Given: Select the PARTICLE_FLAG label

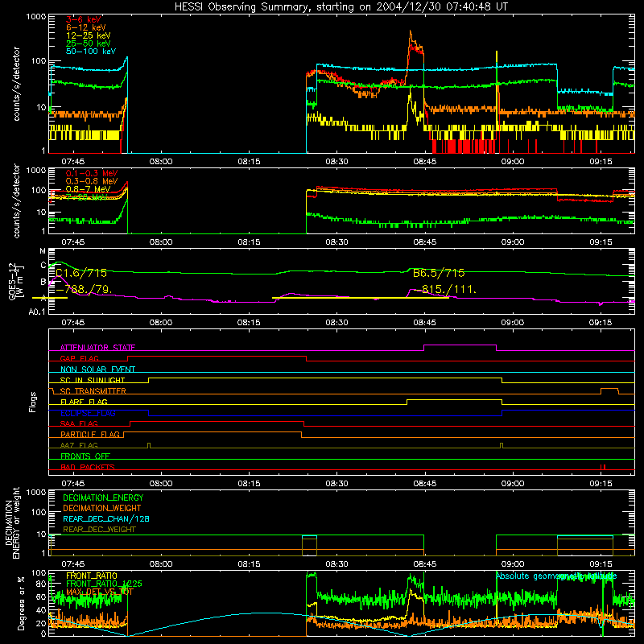Looking at the screenshot, I should click(x=90, y=434).
